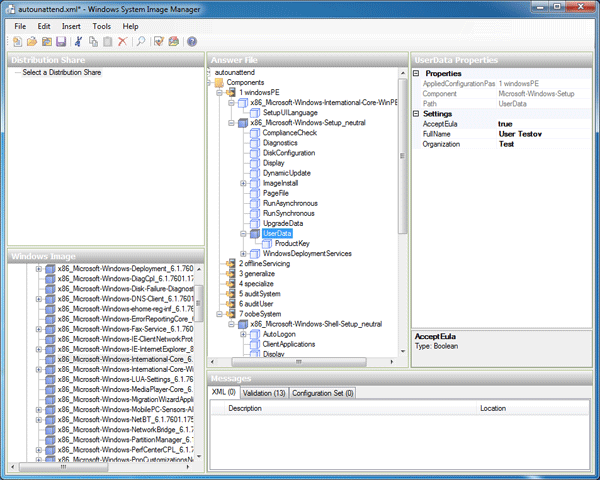Click the Copy toolbar icon
This screenshot has width=600, height=480.
(x=93, y=42)
